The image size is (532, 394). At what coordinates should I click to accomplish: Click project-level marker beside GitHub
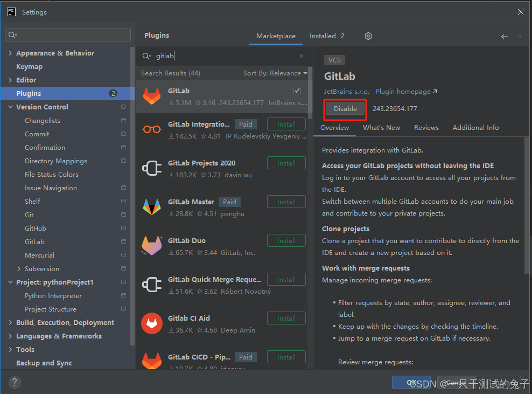[x=123, y=228]
